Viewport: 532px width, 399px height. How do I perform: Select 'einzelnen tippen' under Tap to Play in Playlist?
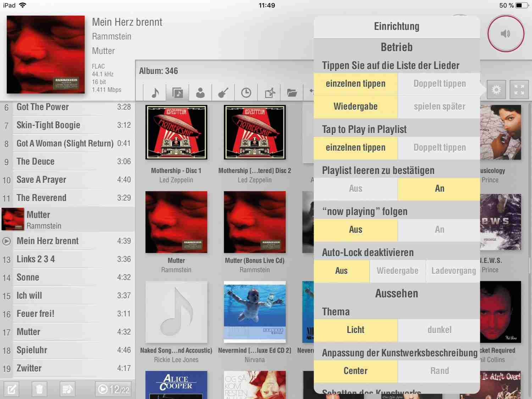click(x=355, y=148)
